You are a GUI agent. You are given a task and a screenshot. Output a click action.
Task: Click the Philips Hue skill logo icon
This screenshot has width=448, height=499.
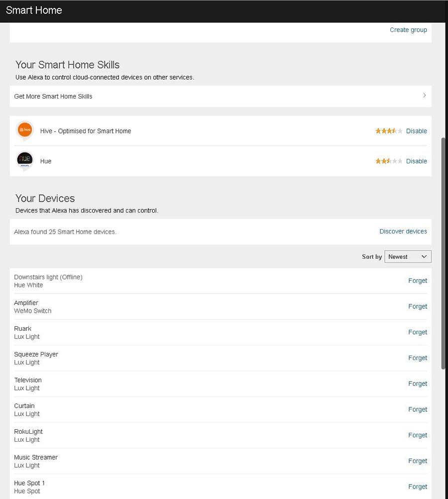click(x=25, y=160)
